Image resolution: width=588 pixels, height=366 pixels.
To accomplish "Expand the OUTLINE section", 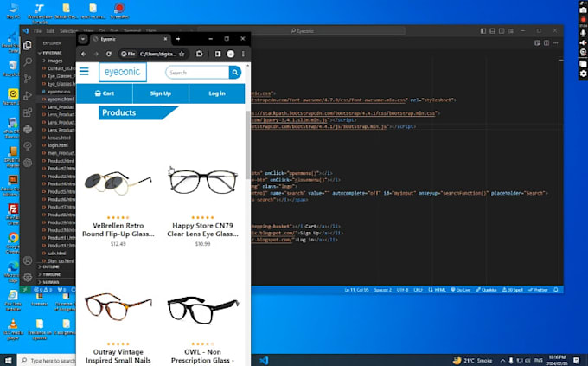I will (54, 266).
